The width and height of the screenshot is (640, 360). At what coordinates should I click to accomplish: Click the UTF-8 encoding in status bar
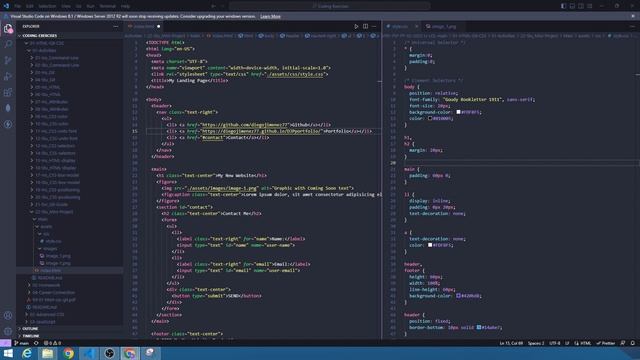pos(555,343)
